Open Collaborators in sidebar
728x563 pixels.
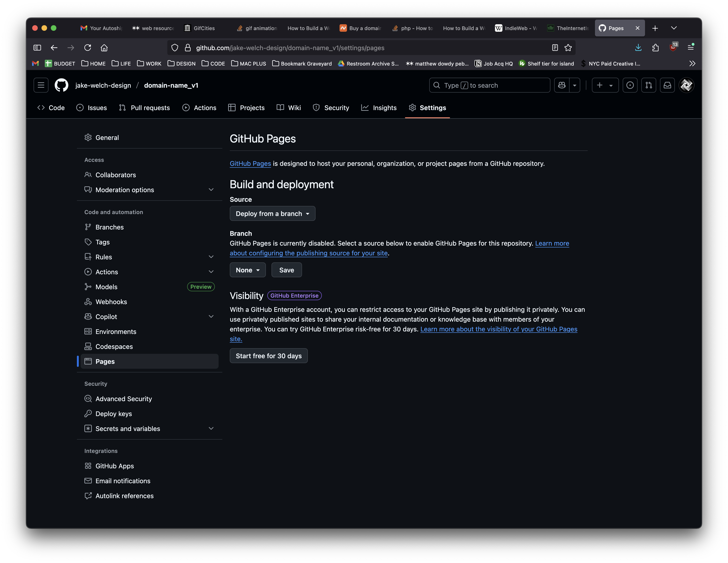[149, 175]
